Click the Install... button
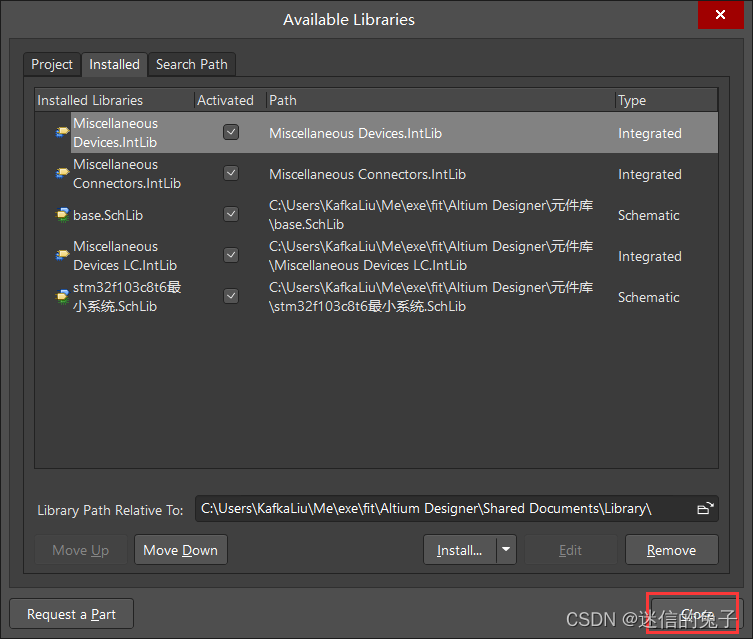The width and height of the screenshot is (753, 639). 459,550
